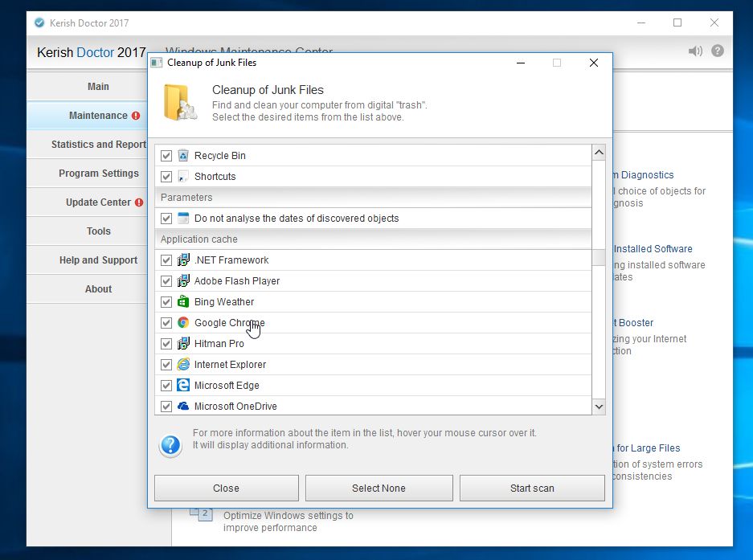Select the 'Google Chrome' list row text
753x560 pixels.
tap(230, 323)
